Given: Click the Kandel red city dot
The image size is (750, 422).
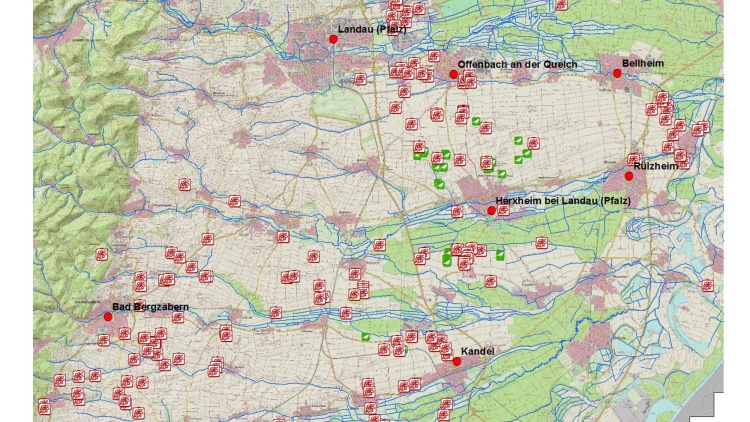Looking at the screenshot, I should coord(457,361).
